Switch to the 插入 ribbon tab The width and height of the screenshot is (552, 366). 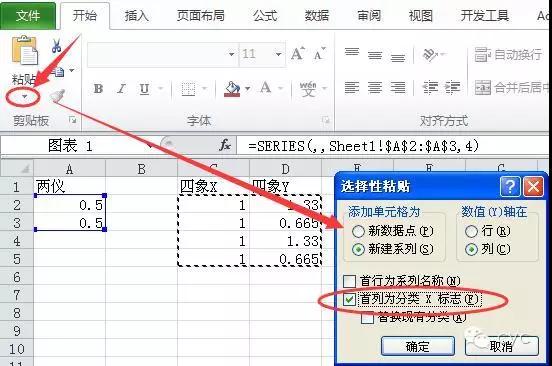(137, 16)
